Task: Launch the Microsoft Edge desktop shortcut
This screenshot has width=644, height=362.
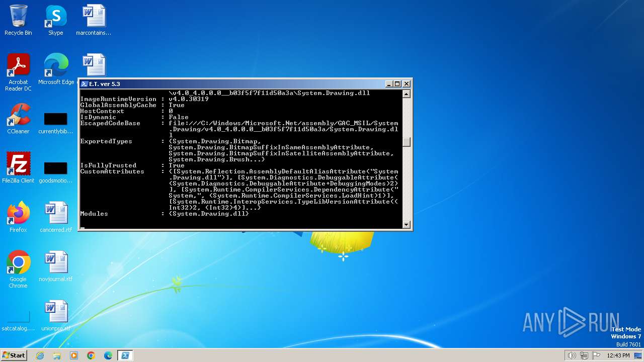Action: (56, 69)
